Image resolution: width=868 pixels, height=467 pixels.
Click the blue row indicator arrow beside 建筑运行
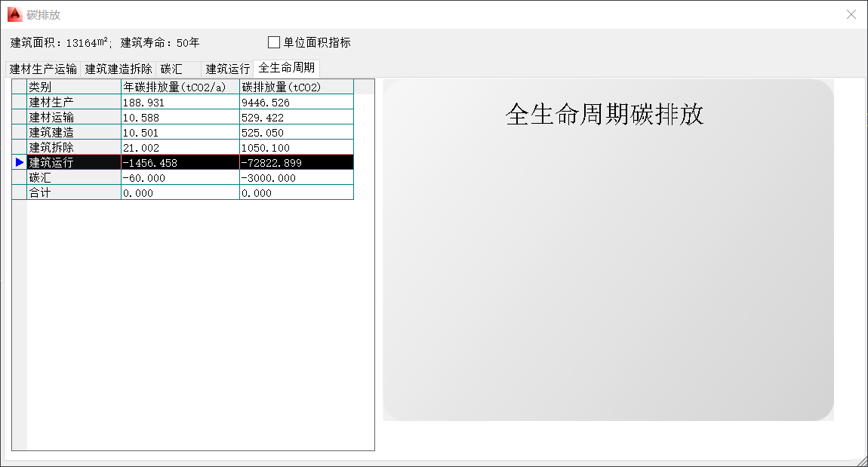click(20, 162)
